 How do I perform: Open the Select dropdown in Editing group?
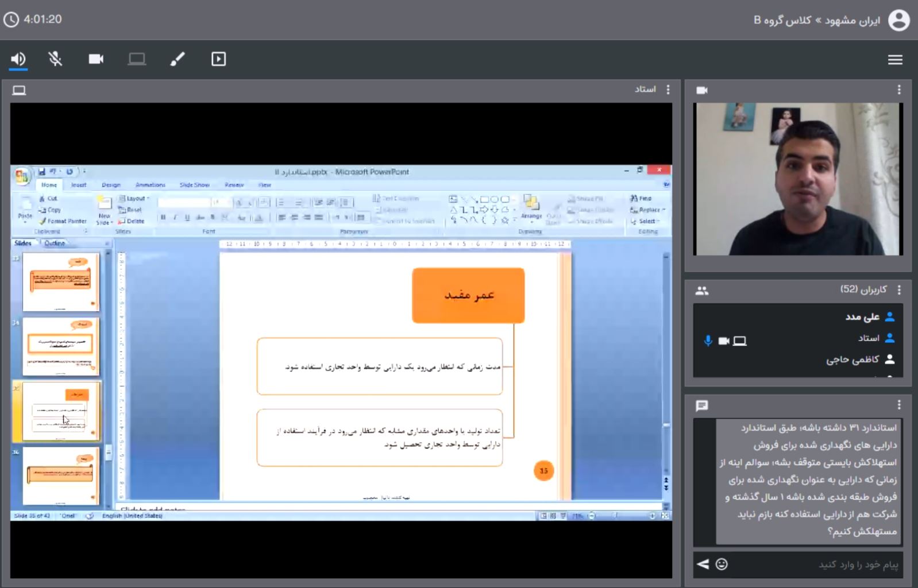645,221
